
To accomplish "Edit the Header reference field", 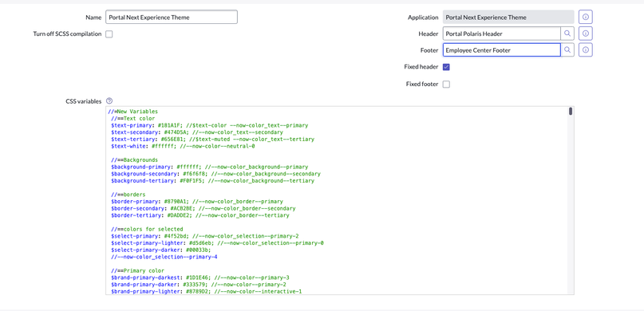I will [501, 33].
